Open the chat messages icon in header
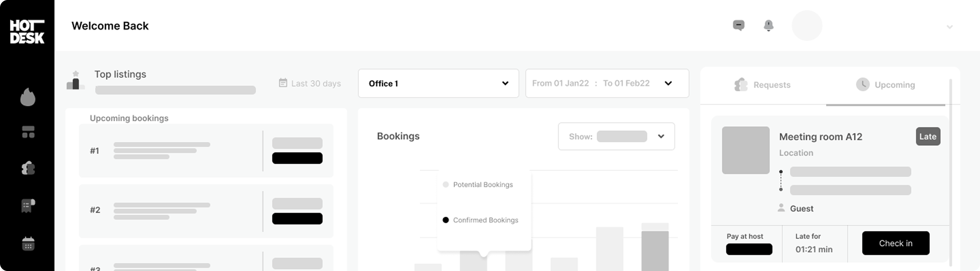980x271 pixels. tap(739, 25)
